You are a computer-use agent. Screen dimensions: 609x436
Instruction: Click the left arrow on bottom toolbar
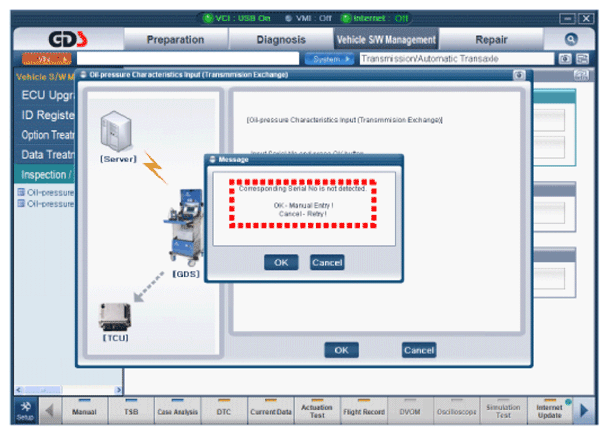point(49,411)
